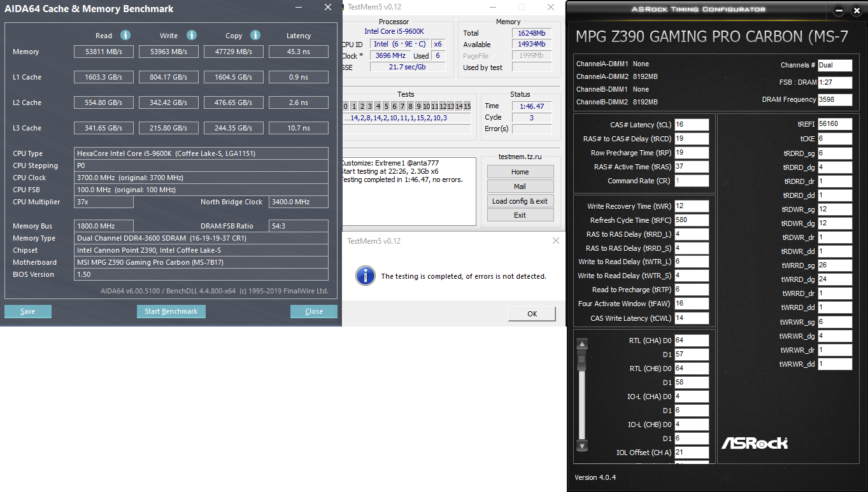Click the CPU Type field in AIDA64
868x492 pixels.
[201, 153]
